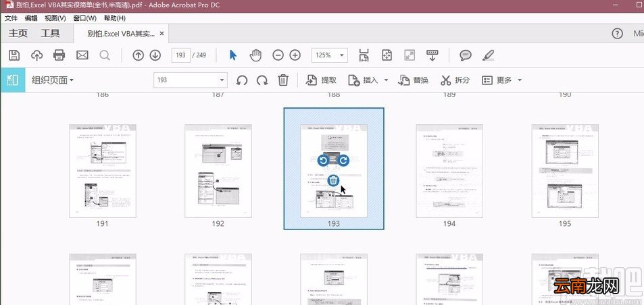The width and height of the screenshot is (644, 305).
Task: Open the search magnifier tool
Action: point(105,55)
